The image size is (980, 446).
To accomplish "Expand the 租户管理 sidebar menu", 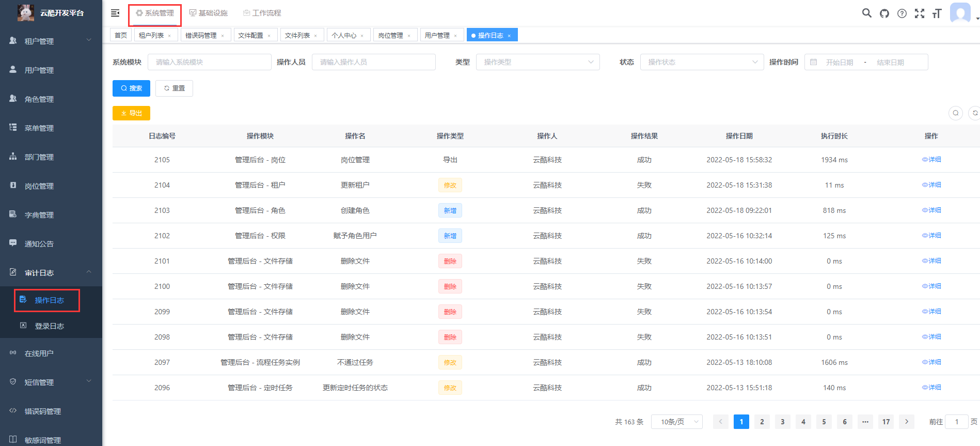I will [51, 41].
